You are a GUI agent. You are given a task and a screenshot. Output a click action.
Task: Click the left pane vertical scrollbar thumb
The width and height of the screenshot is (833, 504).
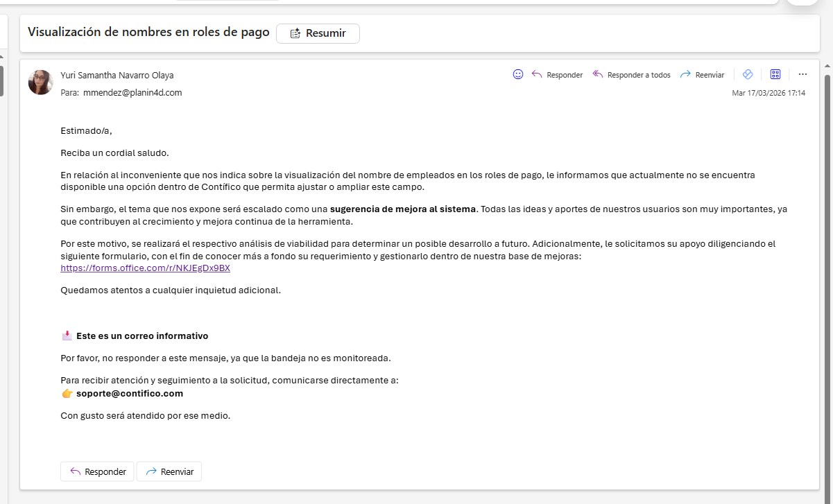(x=1, y=80)
